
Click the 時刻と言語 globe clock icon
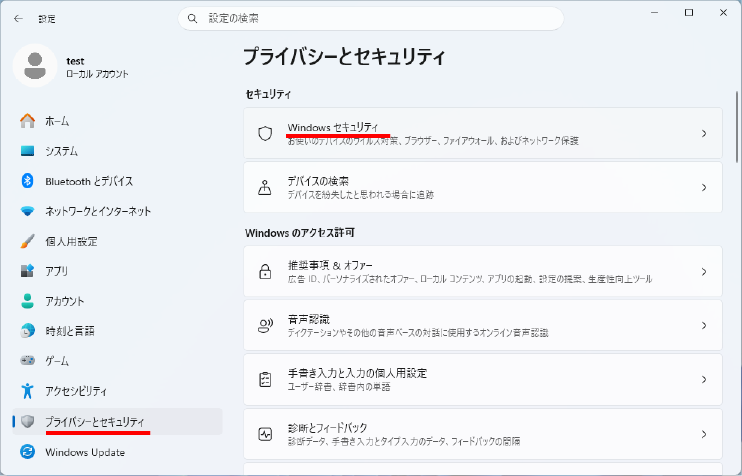27,331
